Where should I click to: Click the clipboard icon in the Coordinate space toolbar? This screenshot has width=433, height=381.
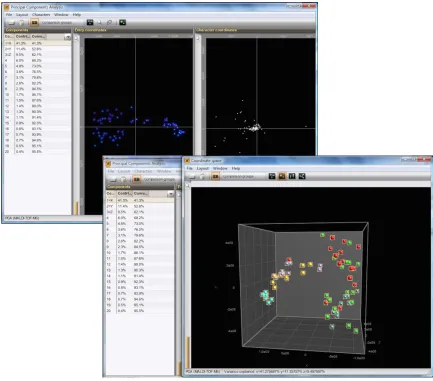coord(202,176)
